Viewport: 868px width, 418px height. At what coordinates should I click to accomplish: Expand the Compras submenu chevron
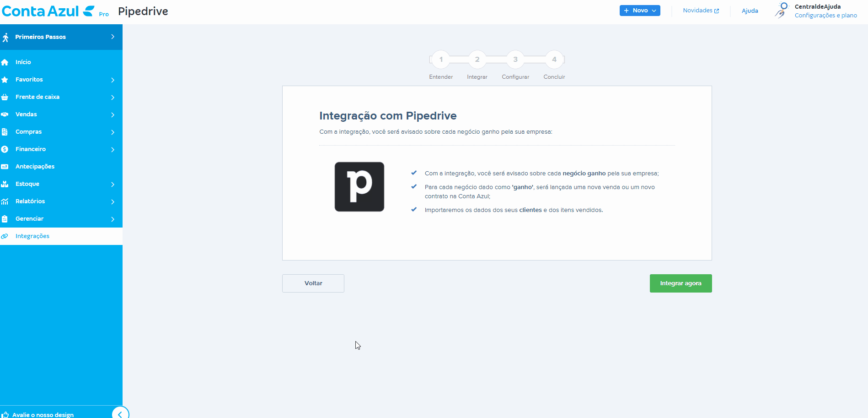(113, 132)
